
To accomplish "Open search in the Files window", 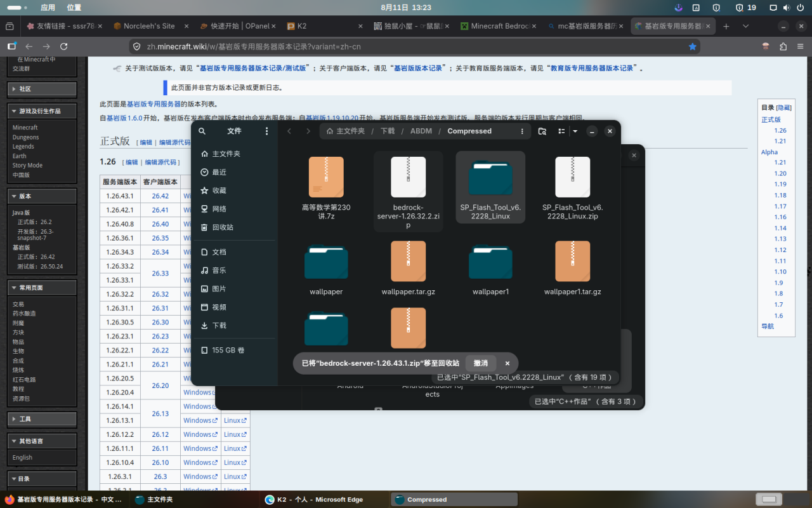I will 202,131.
